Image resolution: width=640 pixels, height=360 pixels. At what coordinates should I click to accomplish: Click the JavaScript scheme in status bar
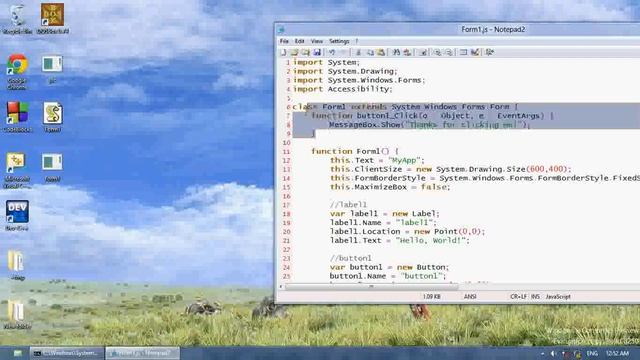pyautogui.click(x=558, y=297)
